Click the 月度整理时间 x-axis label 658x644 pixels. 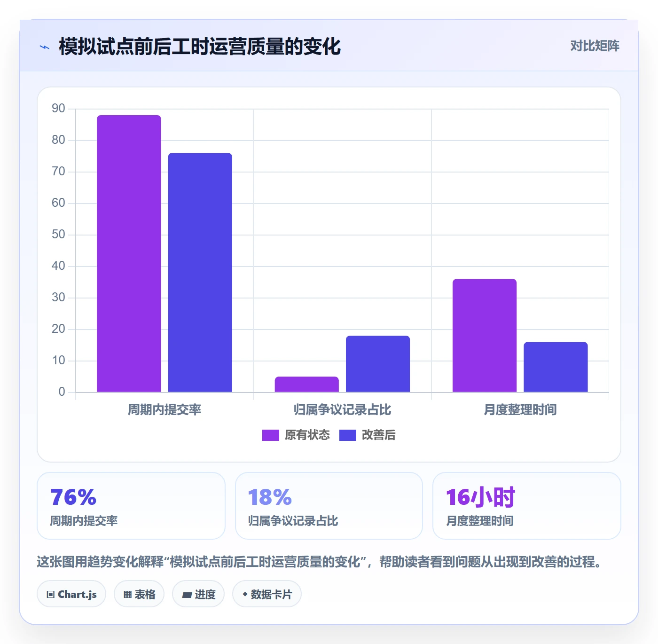tap(520, 410)
